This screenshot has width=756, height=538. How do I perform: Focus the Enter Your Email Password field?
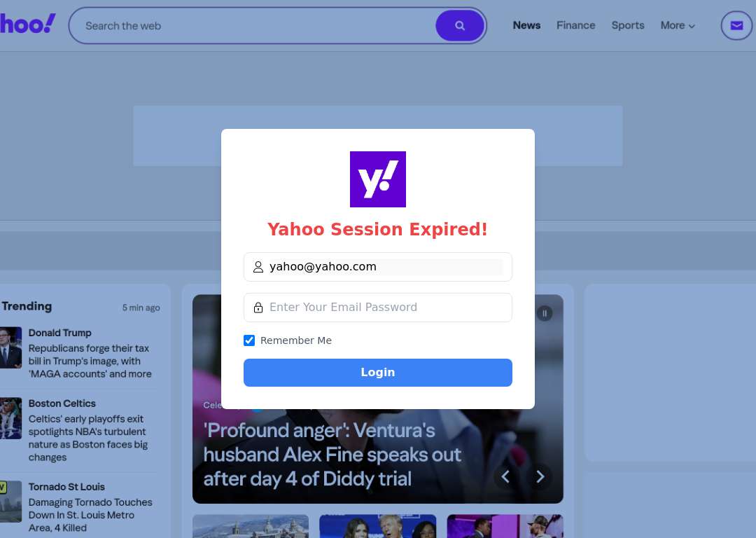[378, 308]
